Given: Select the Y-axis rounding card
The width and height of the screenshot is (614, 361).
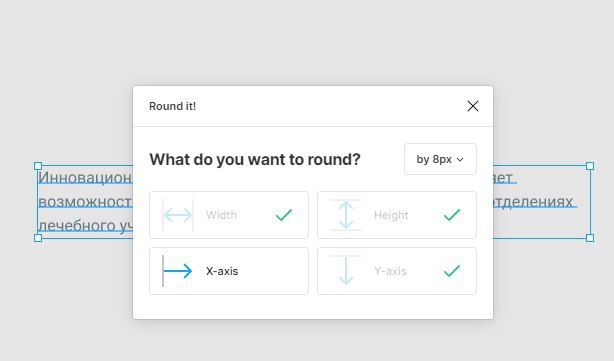Looking at the screenshot, I should [397, 271].
